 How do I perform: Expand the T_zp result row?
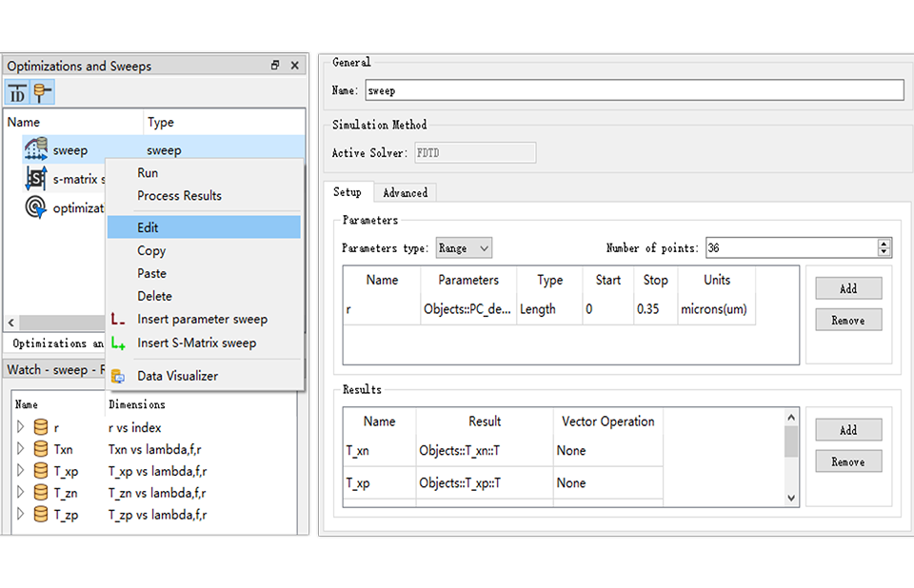pyautogui.click(x=20, y=514)
